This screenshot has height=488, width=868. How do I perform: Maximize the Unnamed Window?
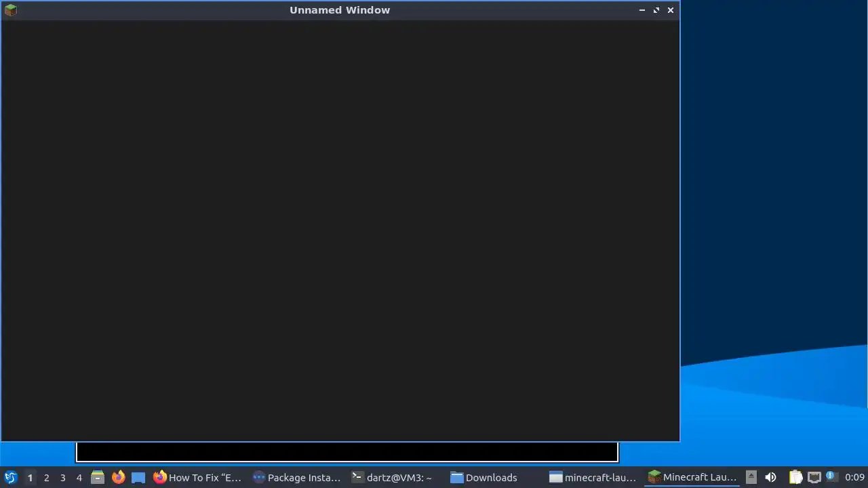coord(656,10)
